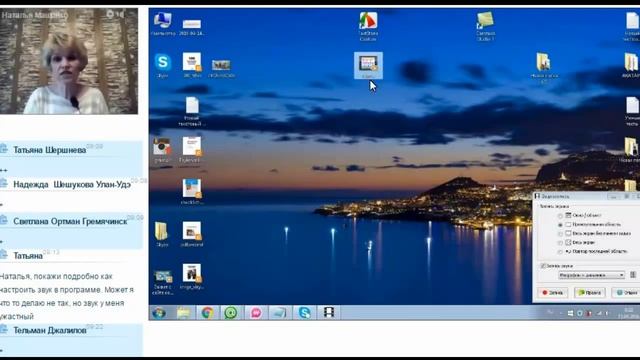The width and height of the screenshot is (640, 360).
Task: Select the Skype shortcut with blue S logo
Action: (162, 64)
